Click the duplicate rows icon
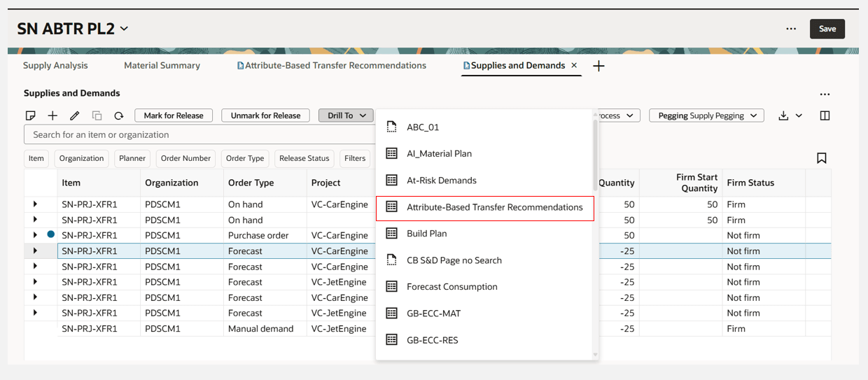Screen dimensions: 868x380 click(x=97, y=115)
